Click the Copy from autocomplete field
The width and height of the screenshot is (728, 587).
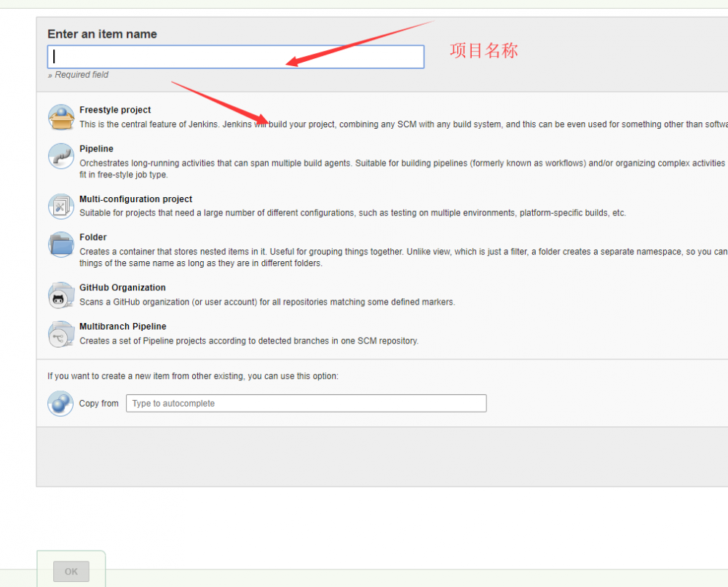point(306,403)
